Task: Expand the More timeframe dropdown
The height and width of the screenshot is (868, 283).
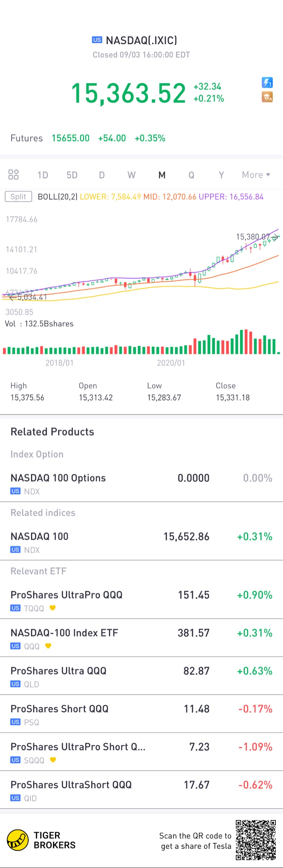Action: click(256, 175)
